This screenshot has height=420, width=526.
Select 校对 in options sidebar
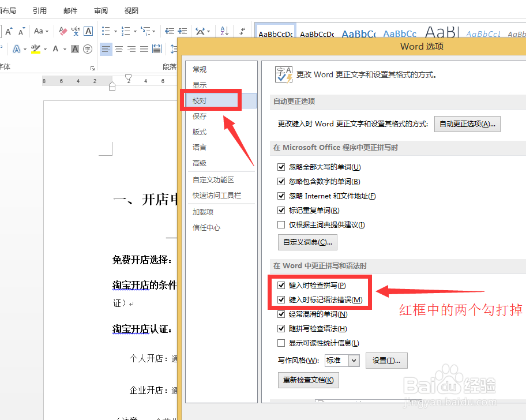[221, 100]
